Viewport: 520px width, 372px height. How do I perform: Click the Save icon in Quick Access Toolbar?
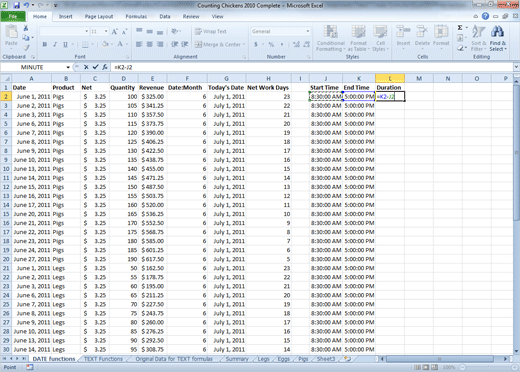pos(16,5)
